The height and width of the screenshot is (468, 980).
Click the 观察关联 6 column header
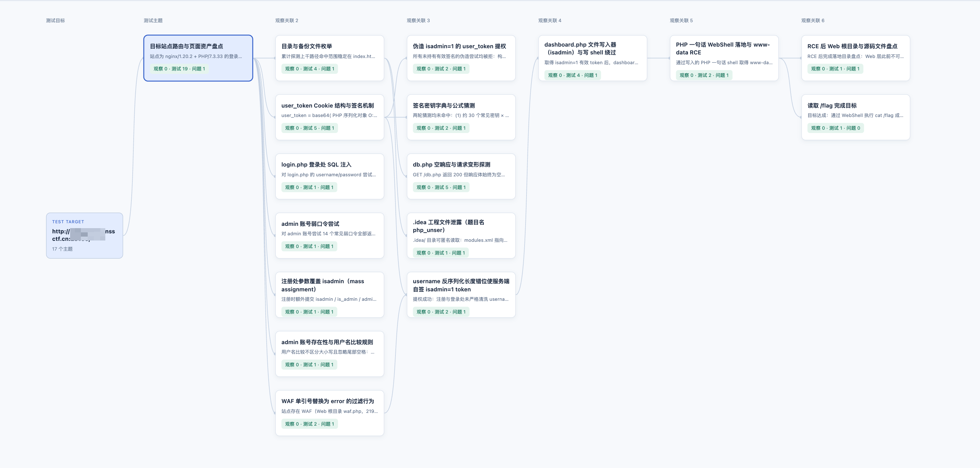coord(813,21)
